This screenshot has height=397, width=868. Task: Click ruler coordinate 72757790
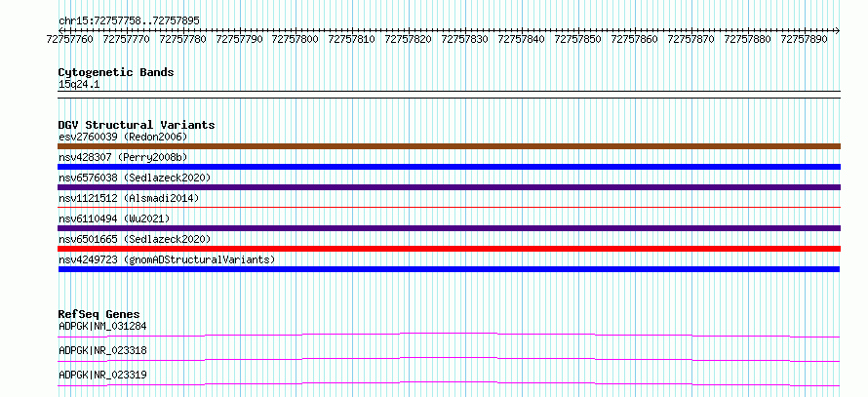point(239,39)
